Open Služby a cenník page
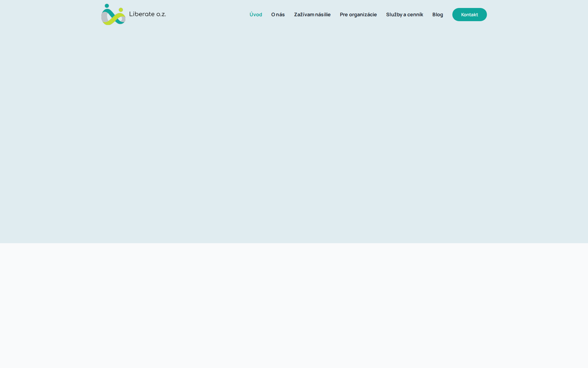Screen dimensions: 588x368 click(x=404, y=14)
